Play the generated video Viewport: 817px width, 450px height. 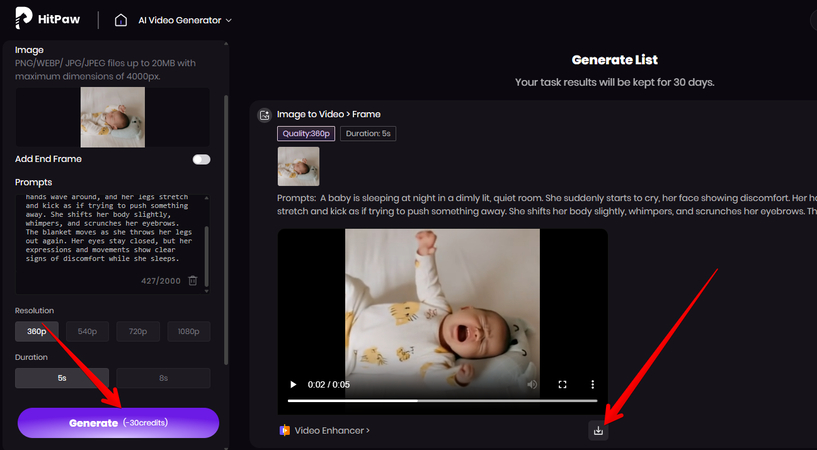pos(293,384)
